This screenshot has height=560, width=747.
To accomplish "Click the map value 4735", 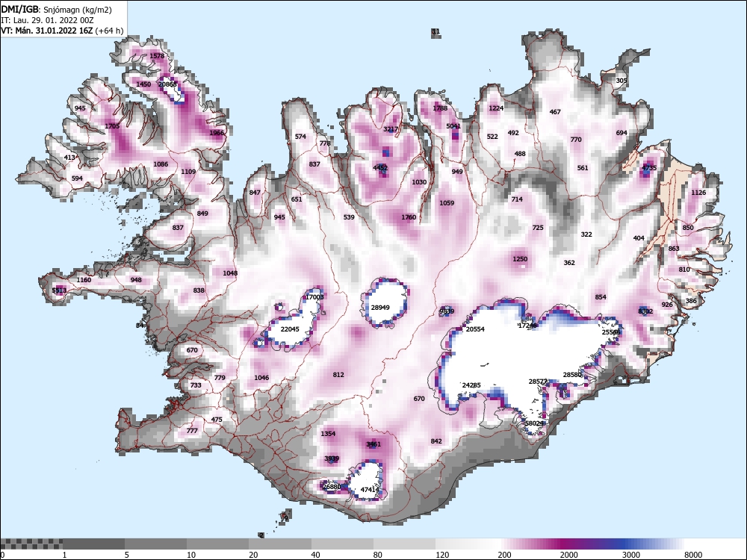I will tap(649, 168).
